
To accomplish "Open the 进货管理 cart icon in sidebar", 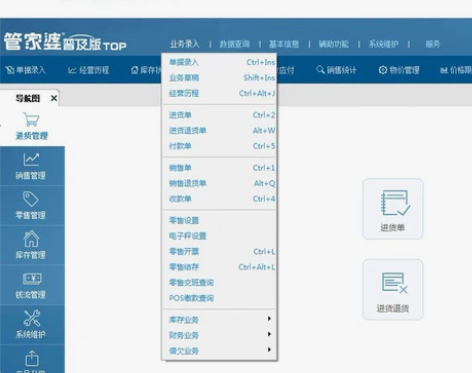I will 31,120.
